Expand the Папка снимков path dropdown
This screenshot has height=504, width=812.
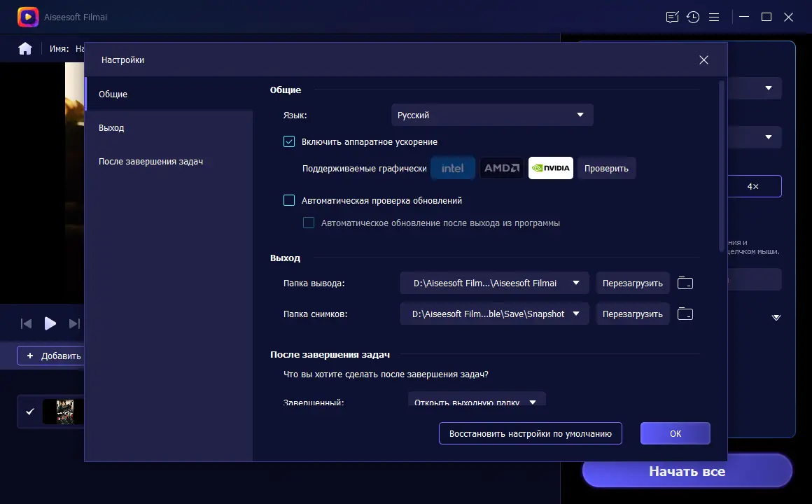pos(494,314)
